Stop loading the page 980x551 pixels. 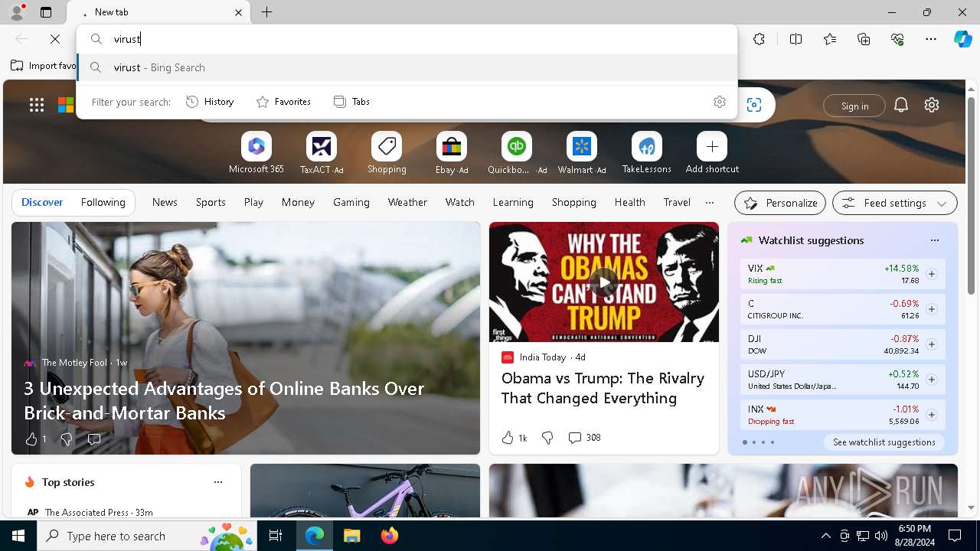(x=55, y=39)
